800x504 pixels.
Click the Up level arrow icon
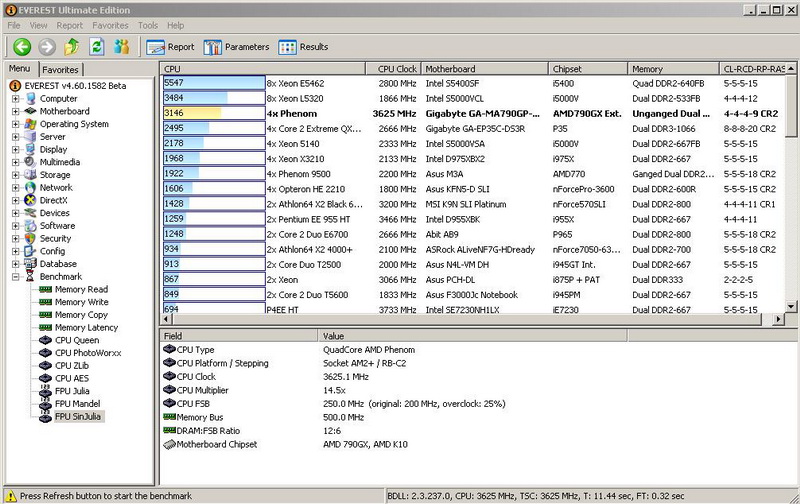(x=71, y=47)
